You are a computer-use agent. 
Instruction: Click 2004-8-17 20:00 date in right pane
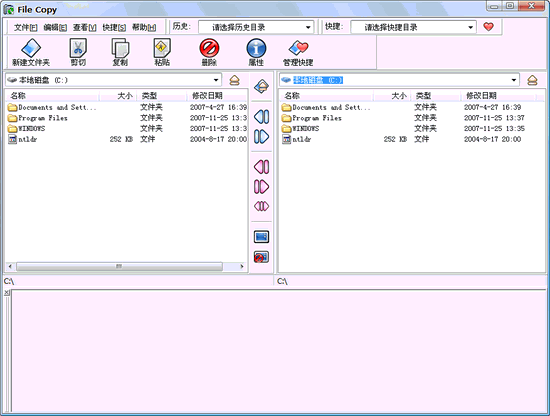click(492, 139)
